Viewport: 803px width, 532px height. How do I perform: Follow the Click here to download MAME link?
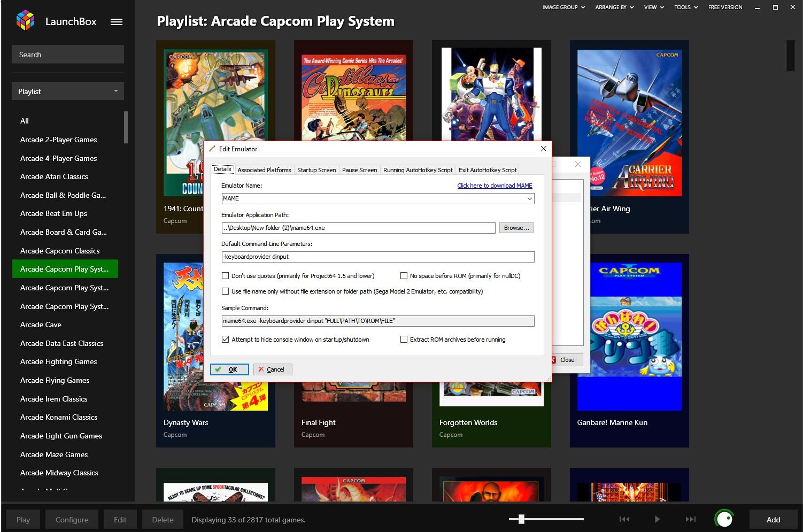495,186
